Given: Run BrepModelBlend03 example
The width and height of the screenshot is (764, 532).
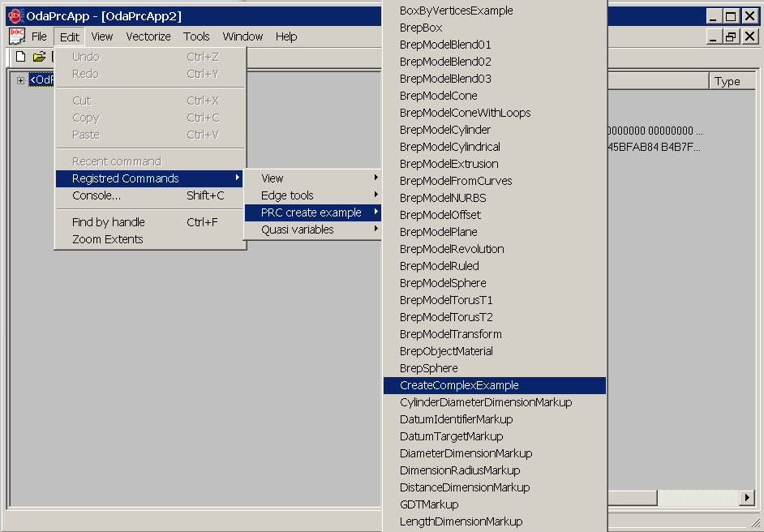Looking at the screenshot, I should click(x=495, y=79).
